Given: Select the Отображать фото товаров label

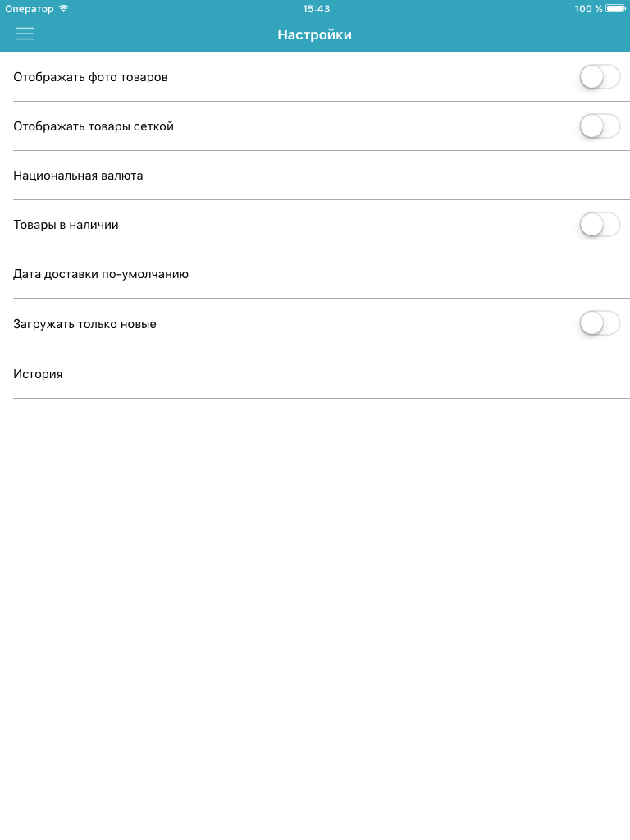Looking at the screenshot, I should [90, 77].
